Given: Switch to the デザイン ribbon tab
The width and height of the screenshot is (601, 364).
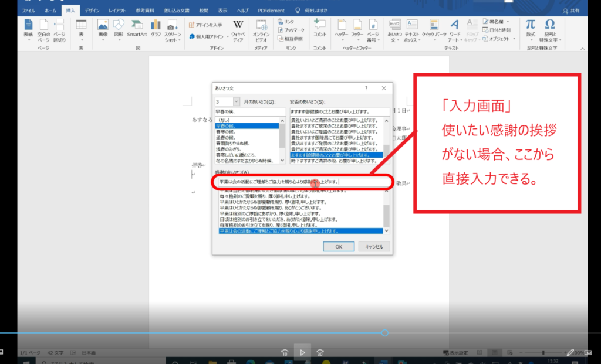Looking at the screenshot, I should [x=92, y=11].
